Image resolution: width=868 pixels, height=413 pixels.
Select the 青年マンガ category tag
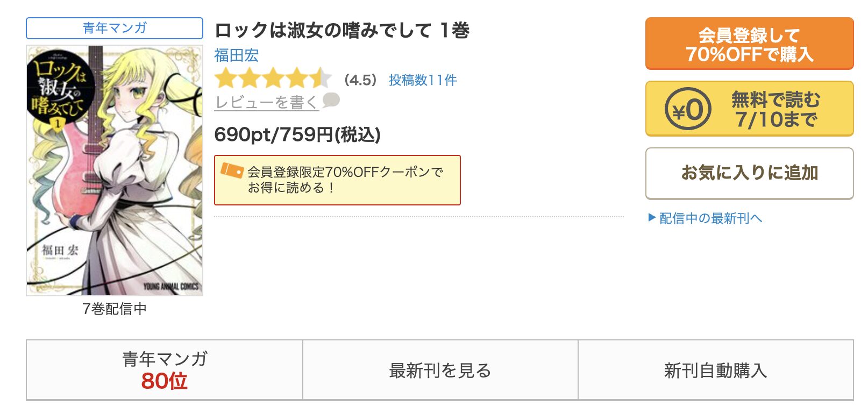[x=115, y=28]
